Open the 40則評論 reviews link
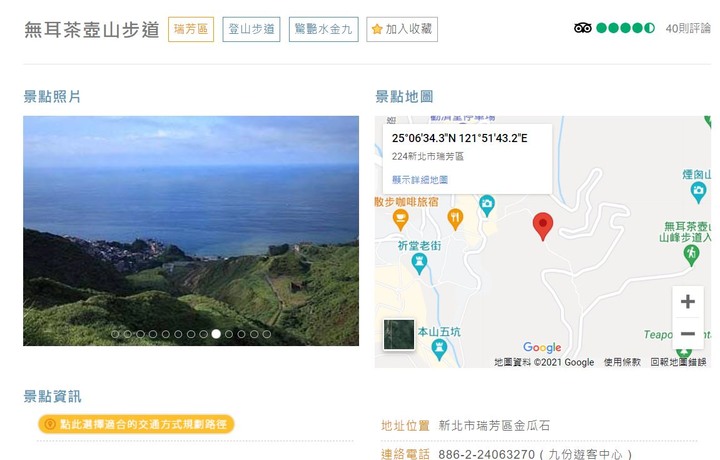 click(688, 28)
